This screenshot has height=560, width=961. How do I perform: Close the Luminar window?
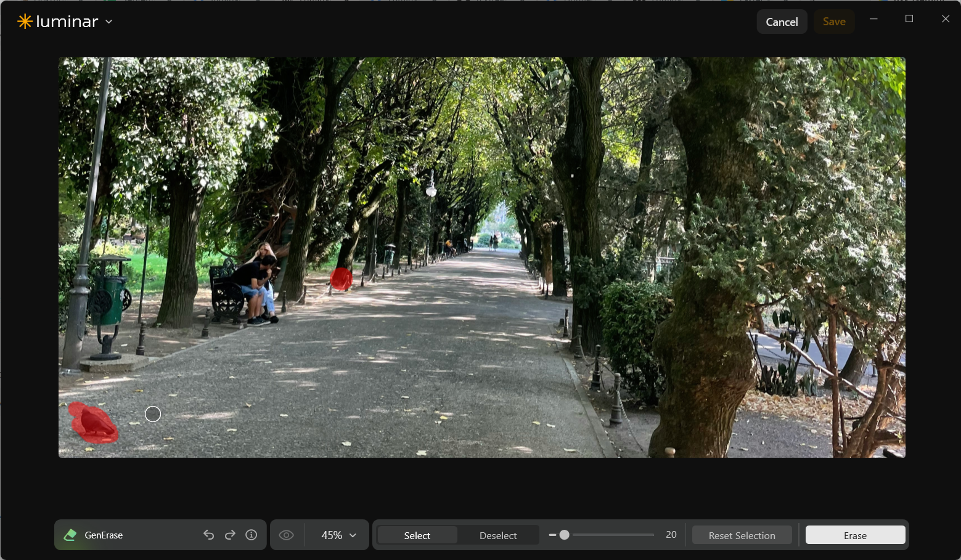coord(946,18)
